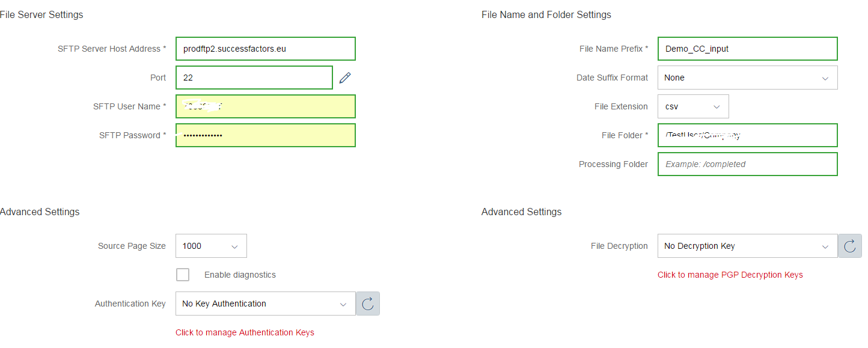This screenshot has width=868, height=348.
Task: Click the File Server Settings heading
Action: (x=41, y=14)
